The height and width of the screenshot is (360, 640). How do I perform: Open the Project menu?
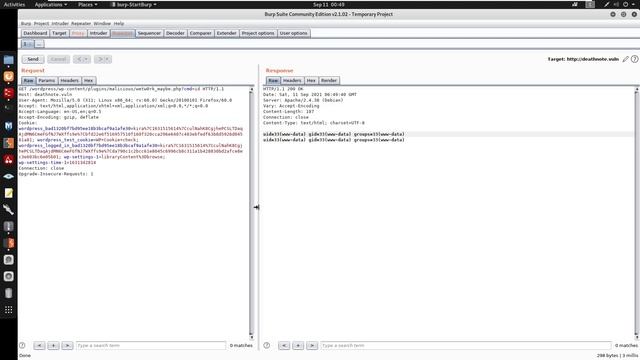pos(41,24)
